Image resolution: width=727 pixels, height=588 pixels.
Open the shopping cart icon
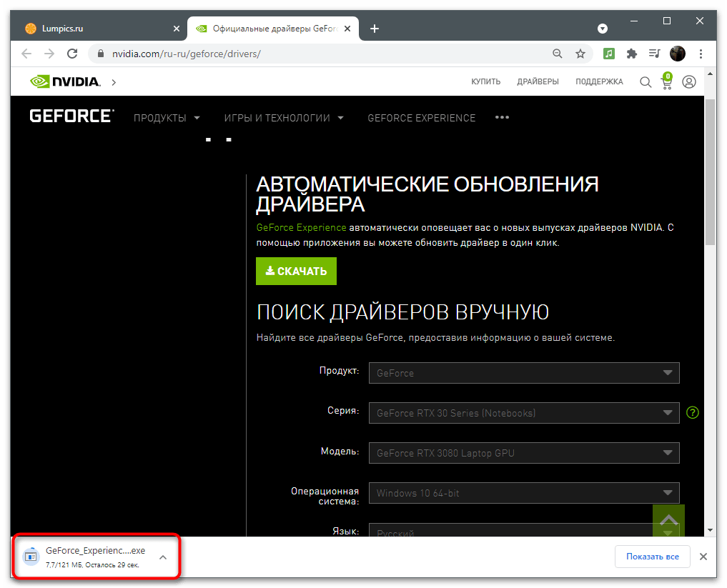(667, 81)
